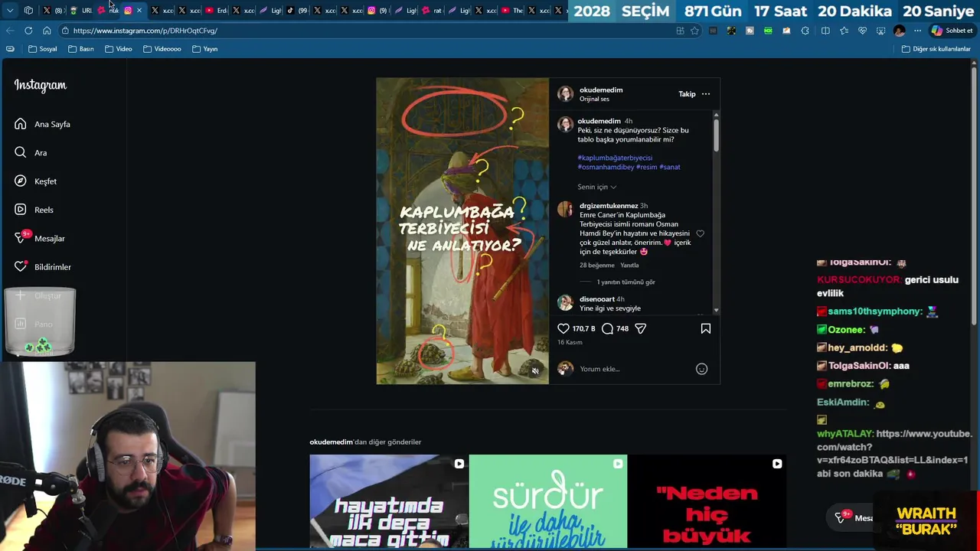Go back with browser back arrow
This screenshot has width=980, height=551.
(10, 31)
